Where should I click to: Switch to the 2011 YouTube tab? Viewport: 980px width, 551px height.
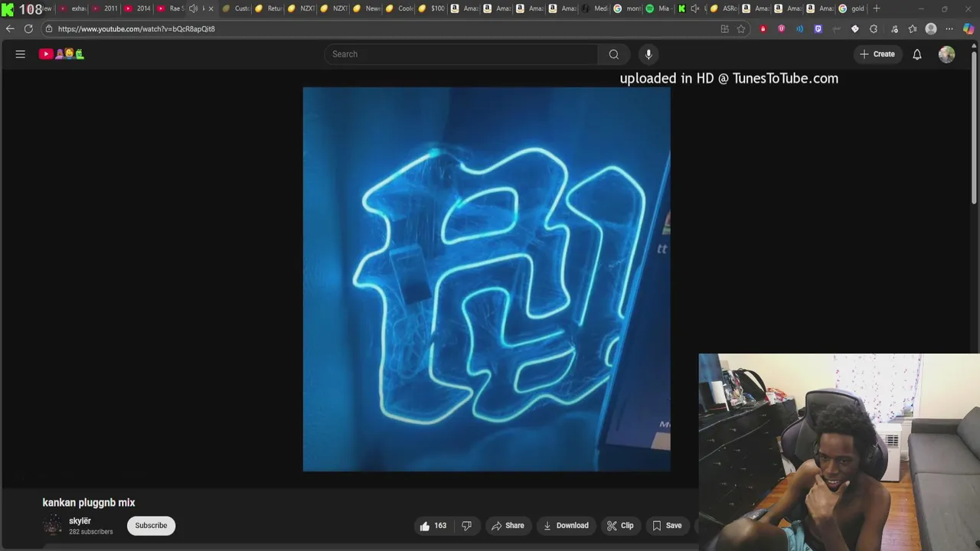(x=106, y=8)
